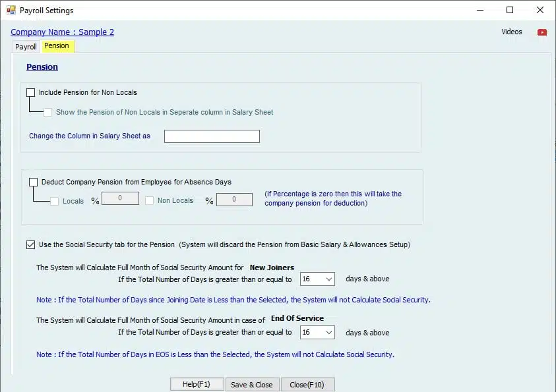Enable Include Pension for Non Locals checkbox

(x=31, y=92)
